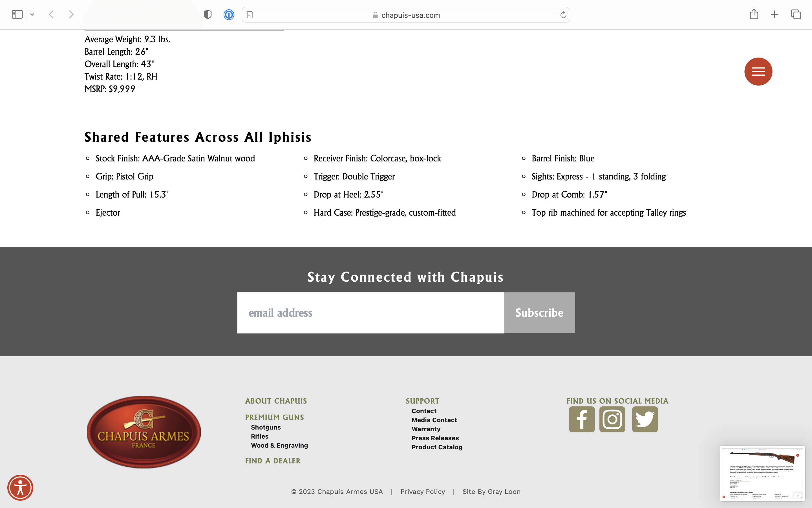Viewport: 812px width, 508px height.
Task: Click the email address field
Action: click(370, 313)
